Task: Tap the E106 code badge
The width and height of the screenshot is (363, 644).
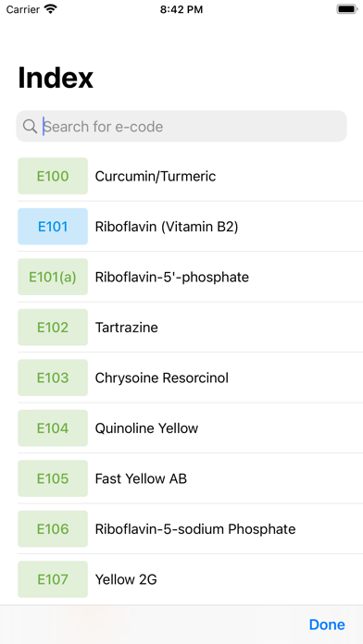Action: (x=53, y=528)
